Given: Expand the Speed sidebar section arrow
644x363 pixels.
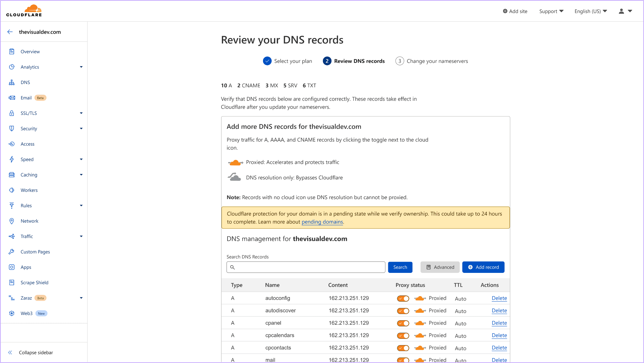Looking at the screenshot, I should [81, 159].
